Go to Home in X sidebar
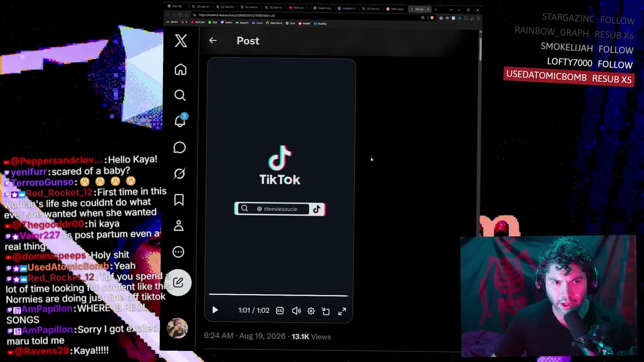Screen dimensions: 644x362 click(x=180, y=69)
